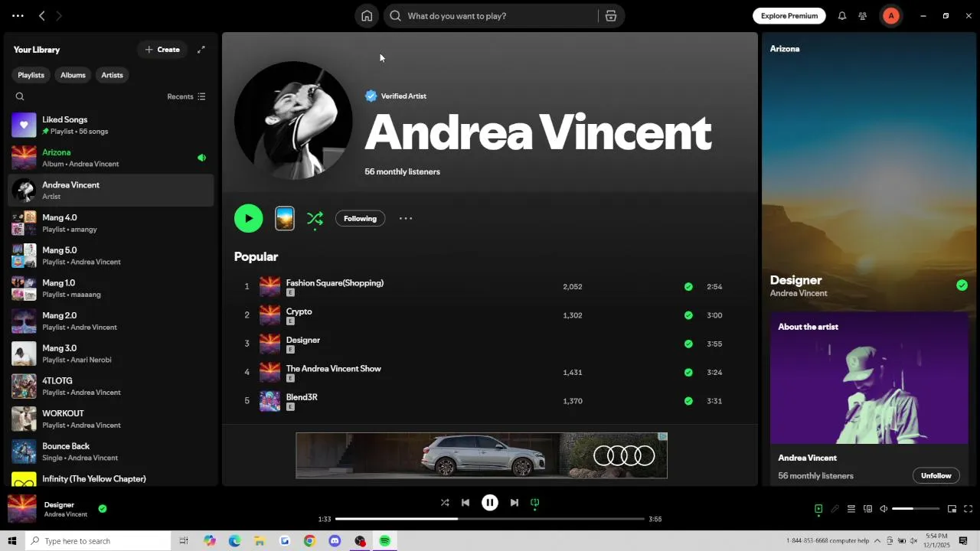Open Friend Activity icon

pos(863,16)
